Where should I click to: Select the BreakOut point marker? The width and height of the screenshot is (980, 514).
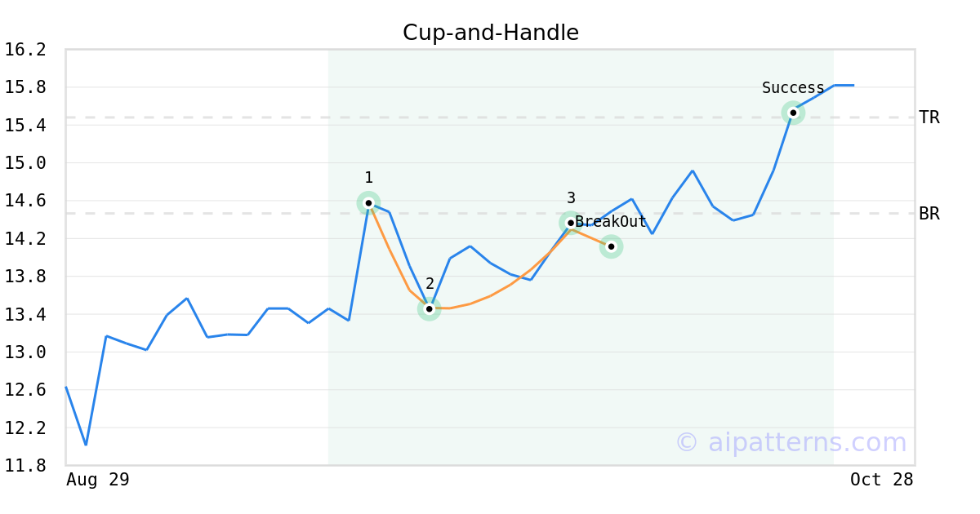point(611,246)
